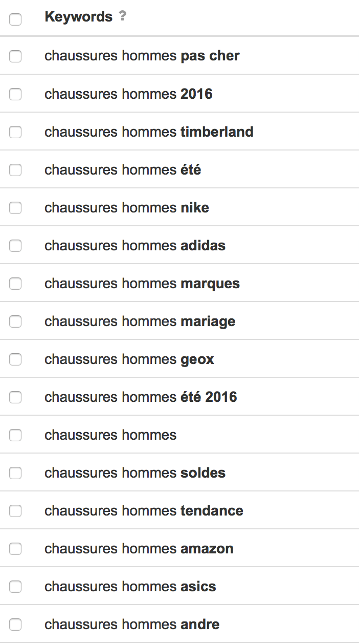Click keyword text 'chaussures hommes tendance'
Screen dimensions: 359x644
(x=144, y=511)
